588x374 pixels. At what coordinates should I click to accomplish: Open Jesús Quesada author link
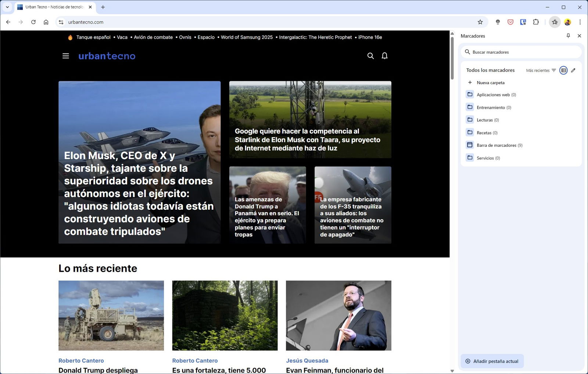click(x=307, y=361)
